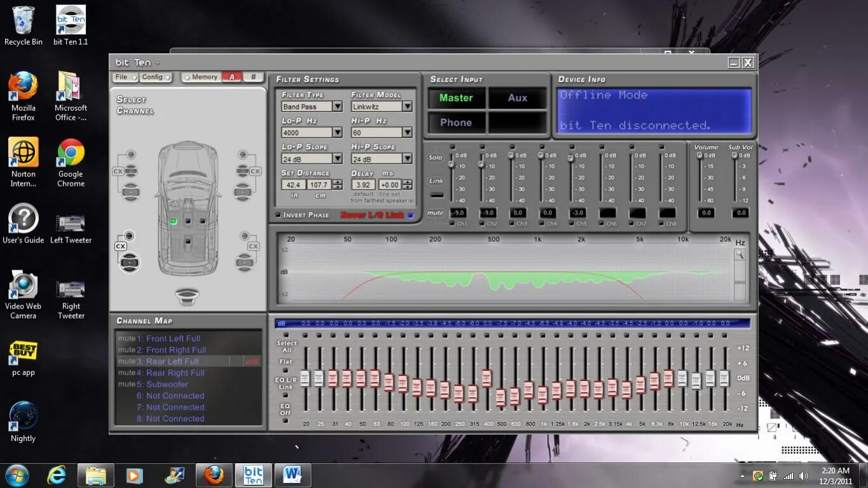Click mute next to 2: Front Right Full
Image resolution: width=868 pixels, height=488 pixels.
pos(126,350)
